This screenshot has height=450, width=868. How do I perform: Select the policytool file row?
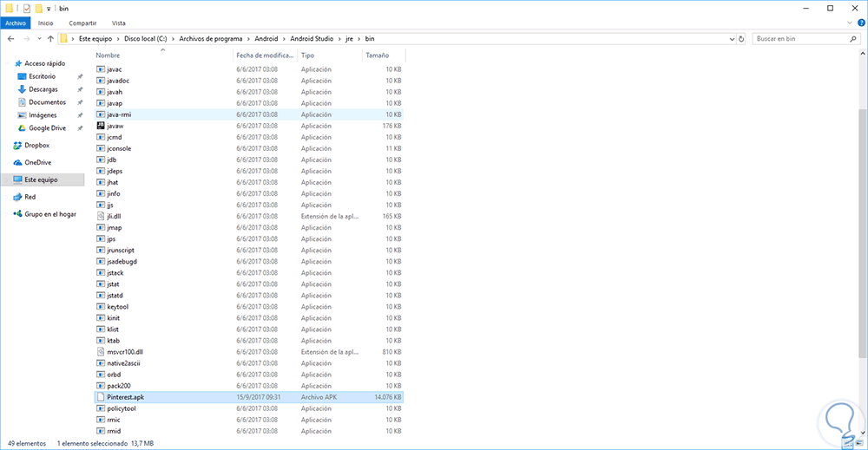point(248,408)
